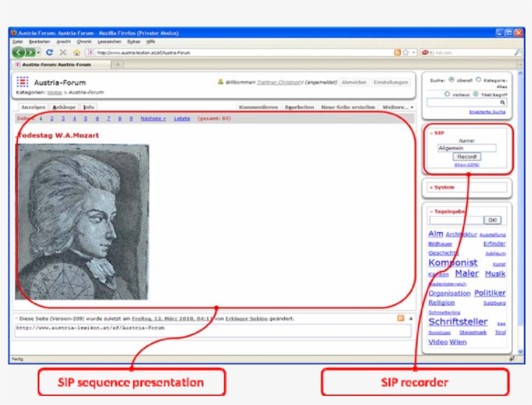The width and height of the screenshot is (532, 405).
Task: Click the Austria-Forum logo icon
Action: pos(21,83)
